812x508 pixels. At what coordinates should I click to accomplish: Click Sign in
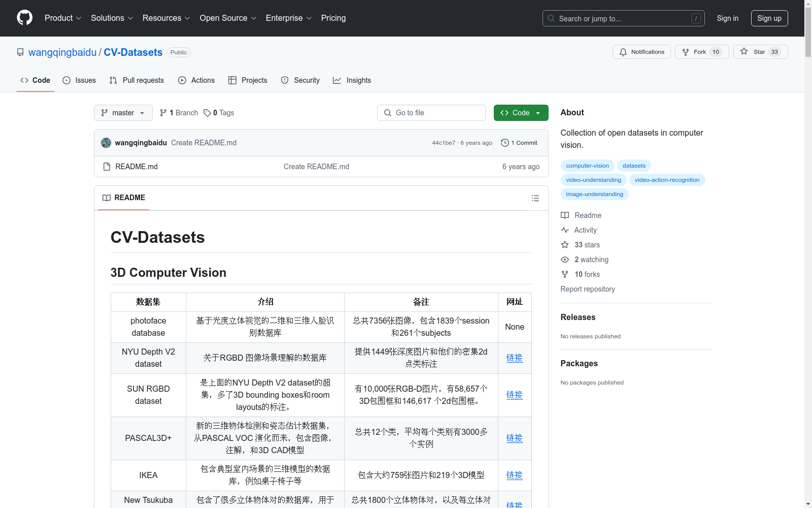click(x=728, y=18)
